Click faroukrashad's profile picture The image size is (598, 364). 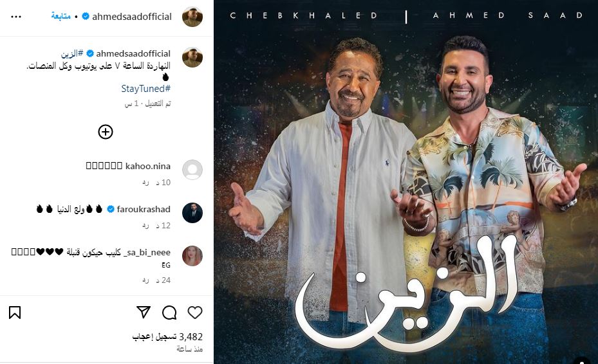click(192, 213)
